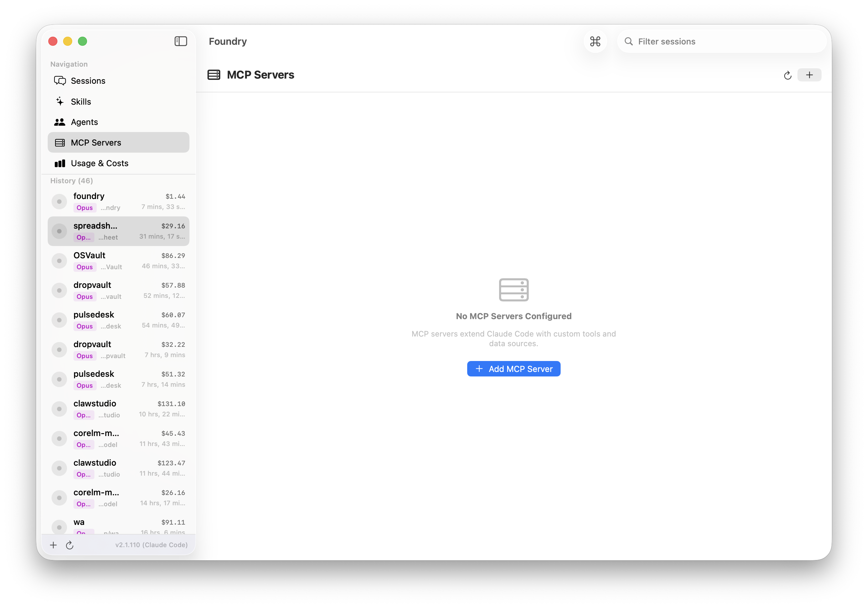This screenshot has height=608, width=868.
Task: Select the clawstudio session costing $131.10
Action: 118,409
